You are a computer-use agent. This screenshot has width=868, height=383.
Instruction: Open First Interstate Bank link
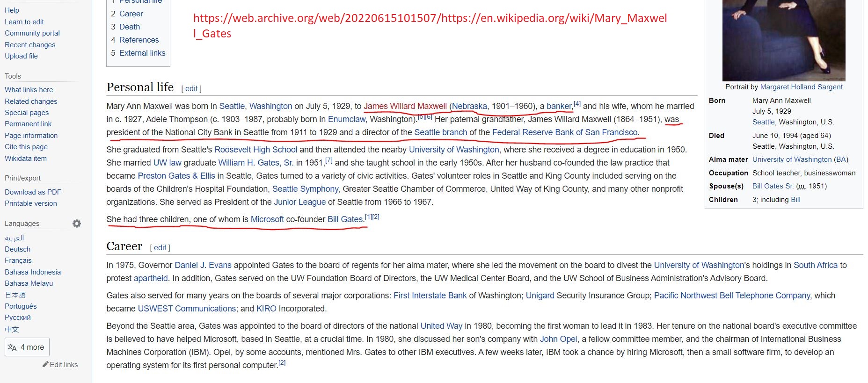430,296
